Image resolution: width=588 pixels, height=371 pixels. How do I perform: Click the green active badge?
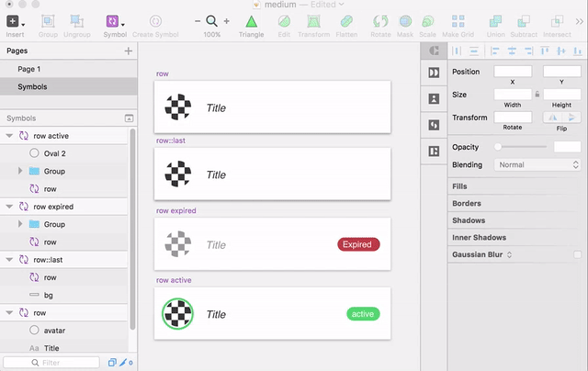tap(363, 314)
